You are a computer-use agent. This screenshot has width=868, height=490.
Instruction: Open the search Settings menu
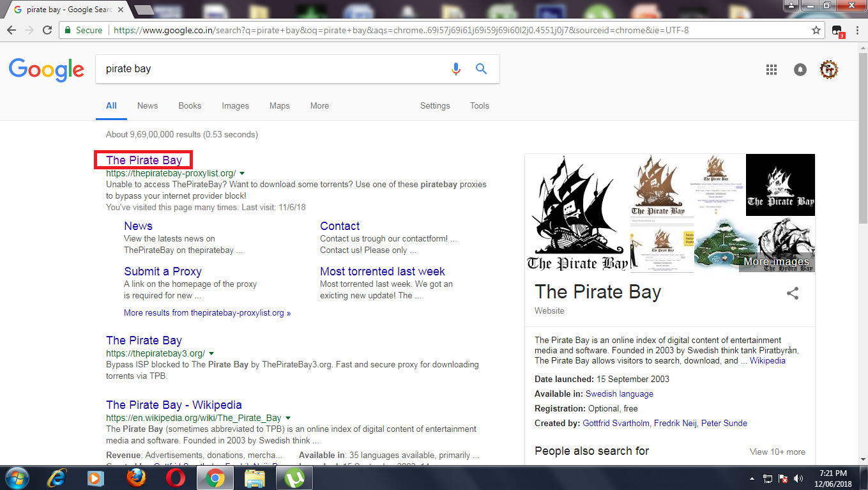tap(435, 106)
